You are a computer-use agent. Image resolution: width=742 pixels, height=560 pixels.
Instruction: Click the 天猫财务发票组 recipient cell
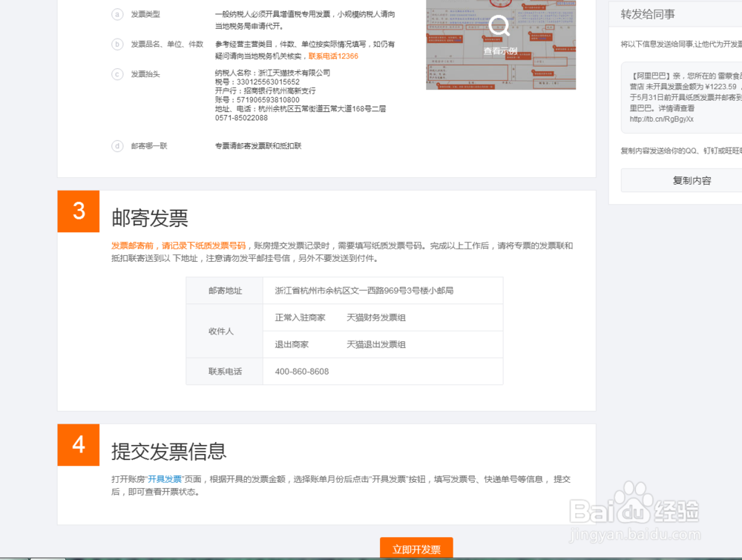376,317
